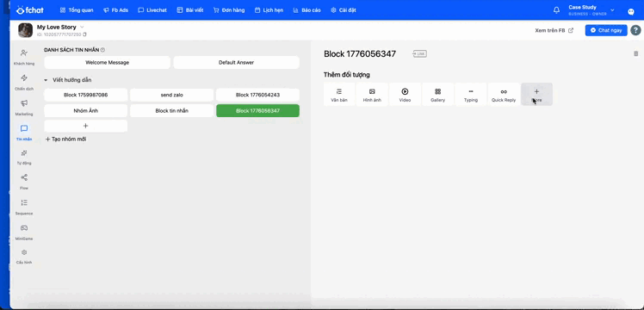This screenshot has height=310, width=644.
Task: Edit the Block 1776056347 title field
Action: click(x=360, y=53)
